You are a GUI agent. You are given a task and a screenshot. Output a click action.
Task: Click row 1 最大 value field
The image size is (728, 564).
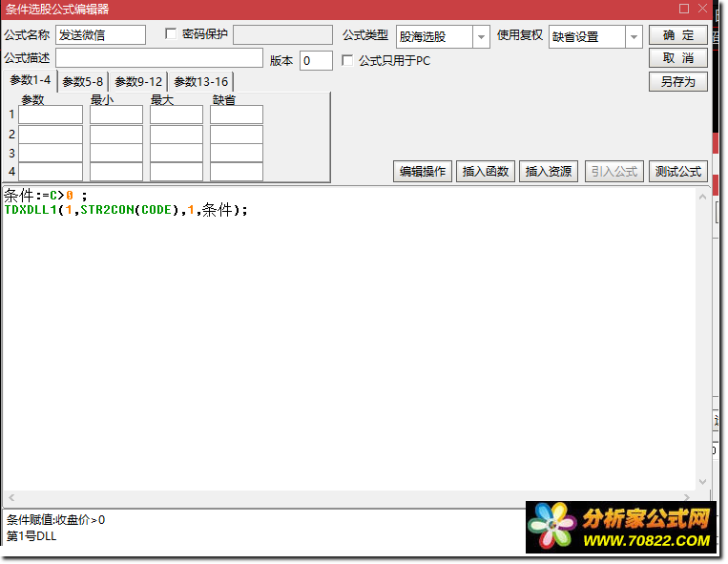point(177,115)
